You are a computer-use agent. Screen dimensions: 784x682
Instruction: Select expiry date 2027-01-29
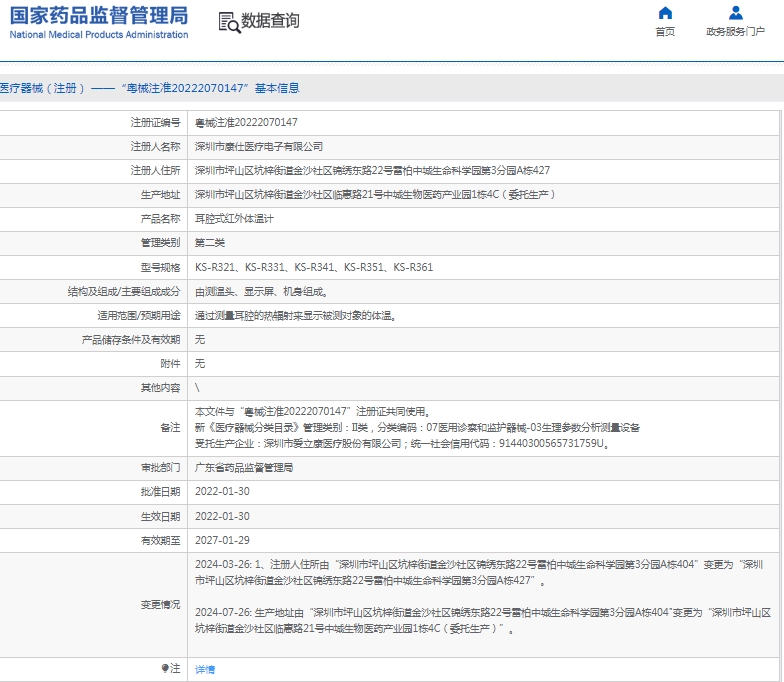222,540
